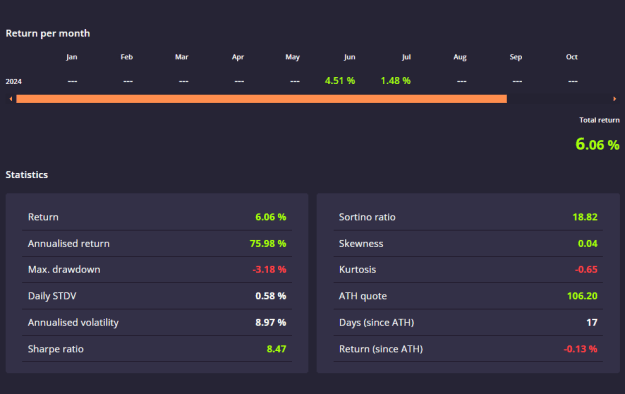Click the Aug column header
The height and width of the screenshot is (394, 625).
[460, 57]
